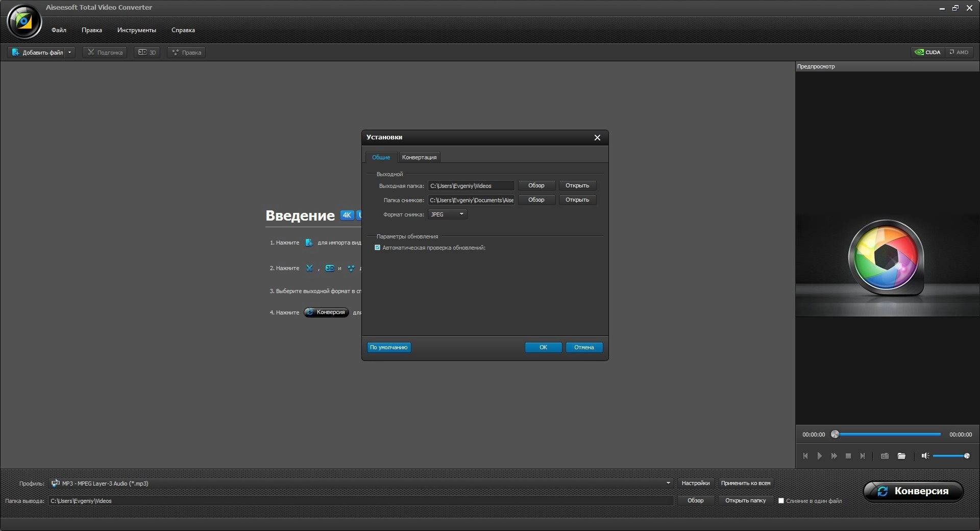Take a snapshot with camera icon

click(885, 456)
